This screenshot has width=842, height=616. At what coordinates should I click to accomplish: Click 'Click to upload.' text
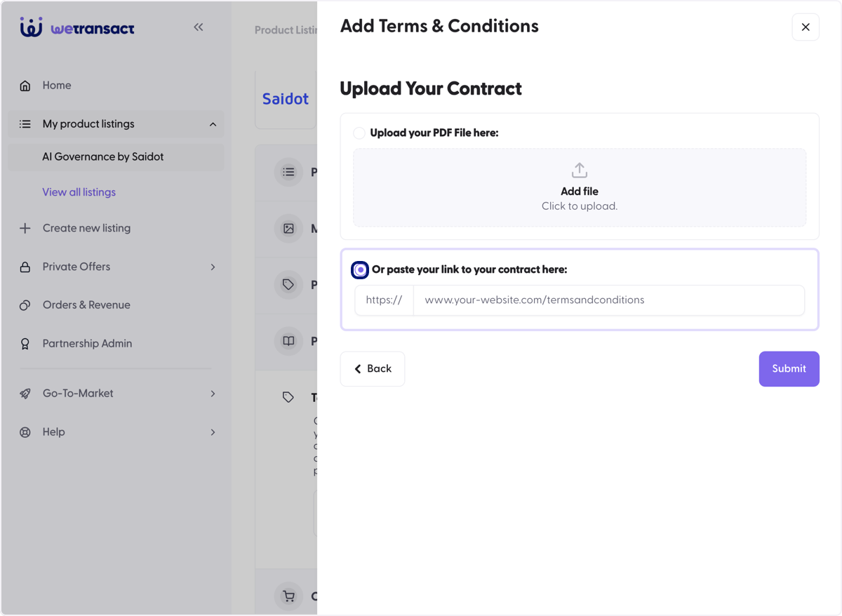point(580,206)
